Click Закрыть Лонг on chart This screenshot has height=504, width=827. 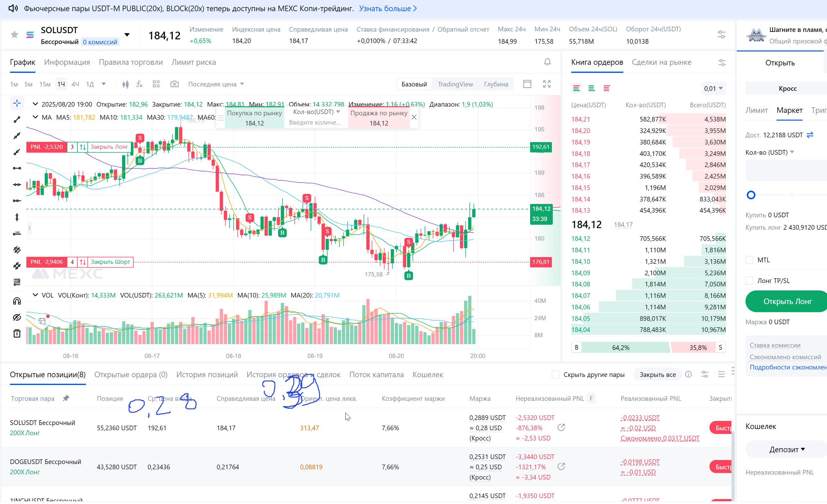click(109, 147)
